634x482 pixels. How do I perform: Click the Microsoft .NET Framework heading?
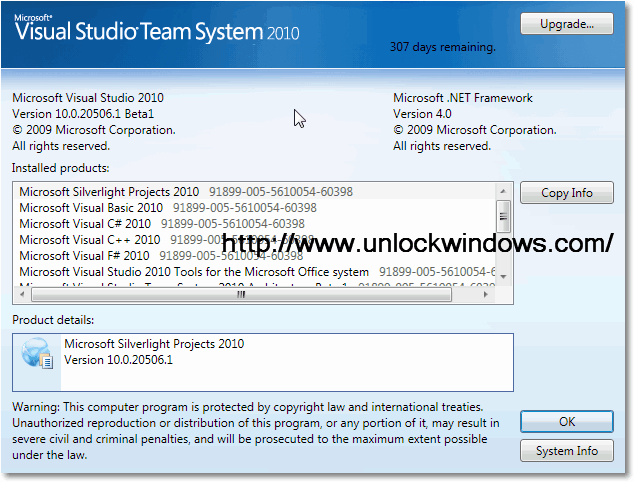click(462, 98)
